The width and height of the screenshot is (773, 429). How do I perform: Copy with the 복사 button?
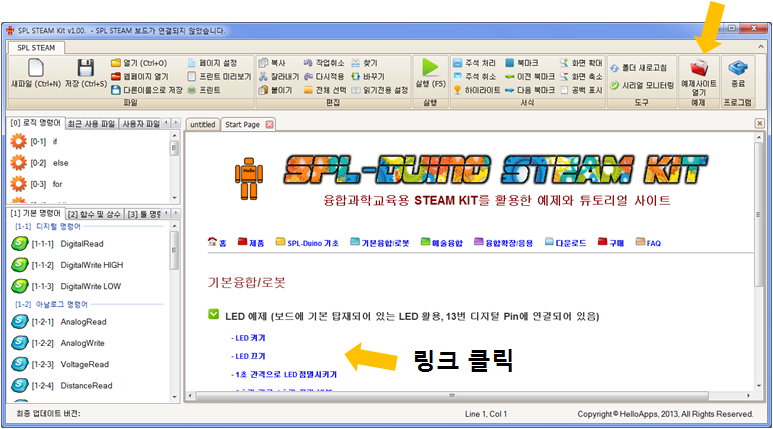click(x=273, y=63)
